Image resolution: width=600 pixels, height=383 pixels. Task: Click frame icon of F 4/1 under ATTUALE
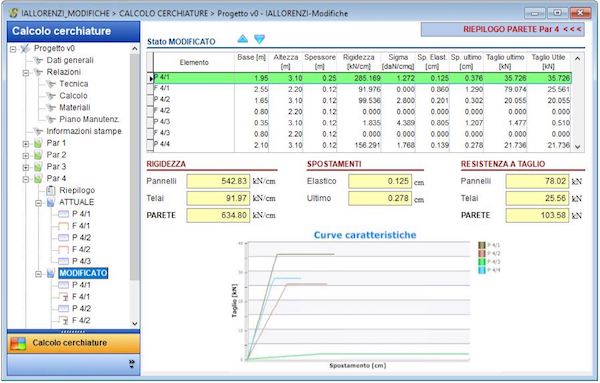coord(64,226)
